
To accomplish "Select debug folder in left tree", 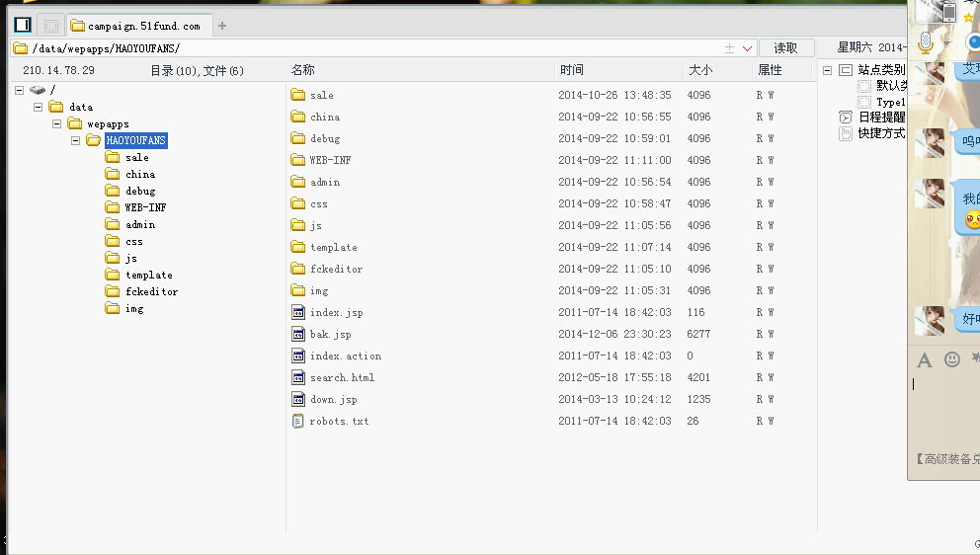I will [x=140, y=192].
